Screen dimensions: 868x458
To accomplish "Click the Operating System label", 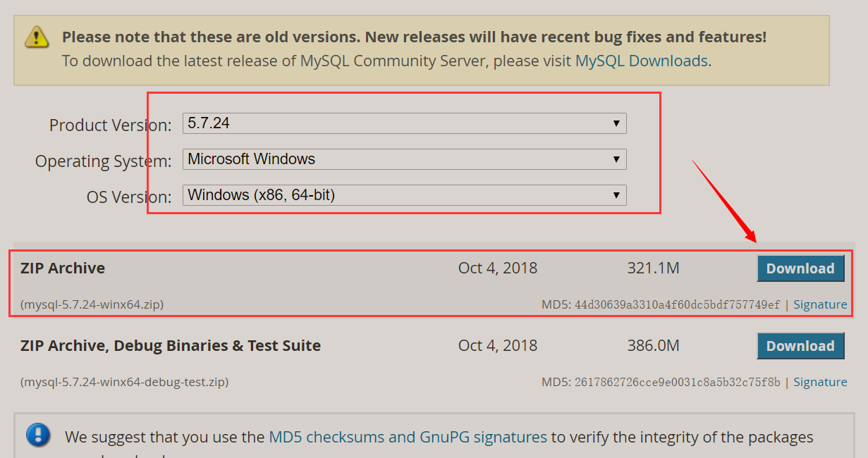I will (103, 161).
